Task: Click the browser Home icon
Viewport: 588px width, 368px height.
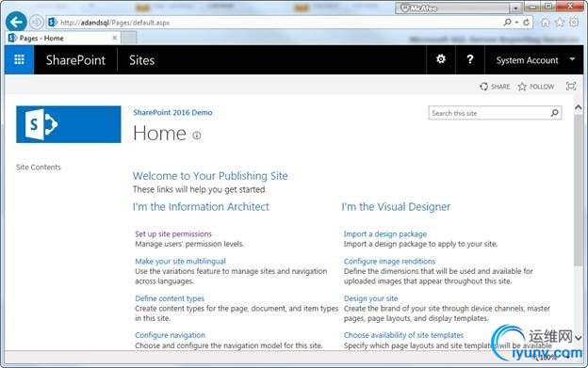Action: [x=546, y=23]
